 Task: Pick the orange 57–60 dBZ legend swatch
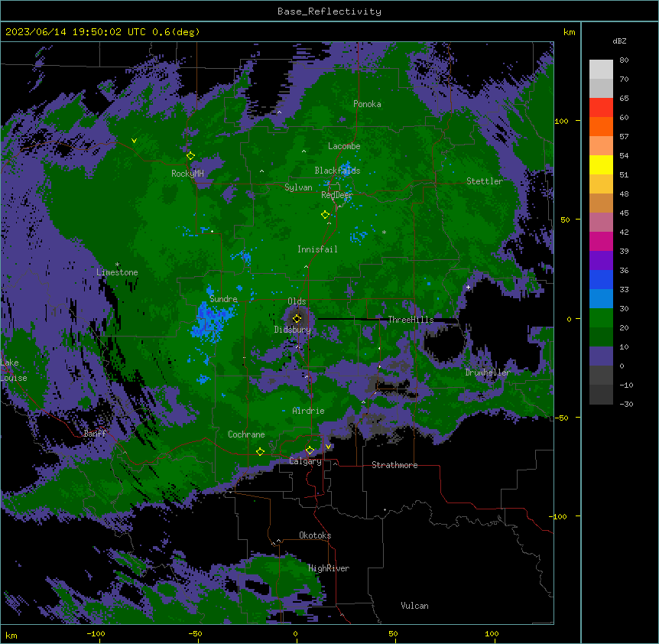pyautogui.click(x=601, y=126)
